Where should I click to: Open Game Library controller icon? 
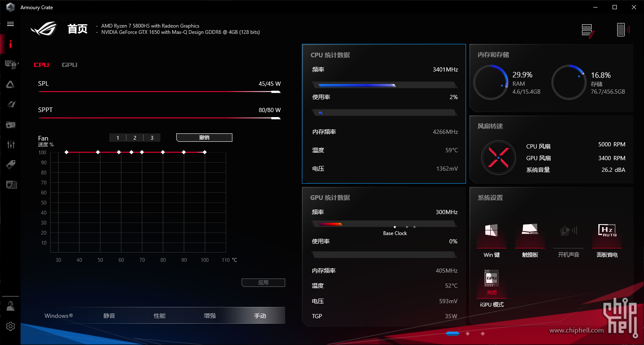coord(10,125)
